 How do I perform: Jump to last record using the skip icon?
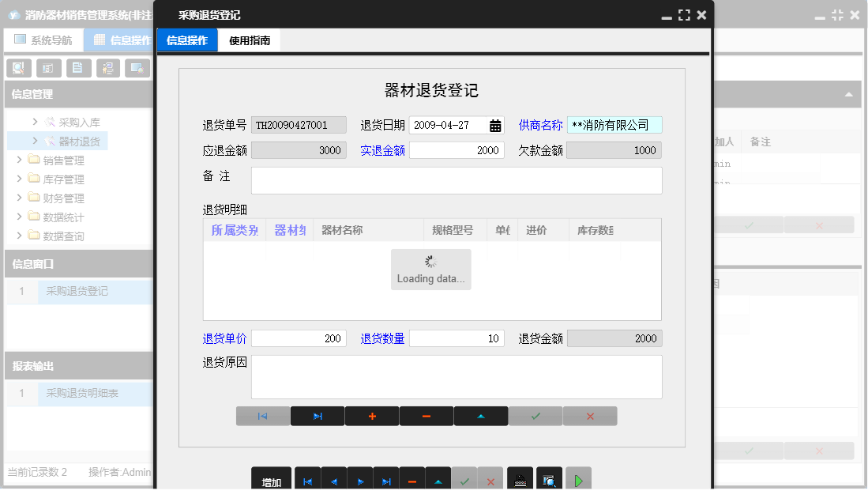pyautogui.click(x=386, y=478)
